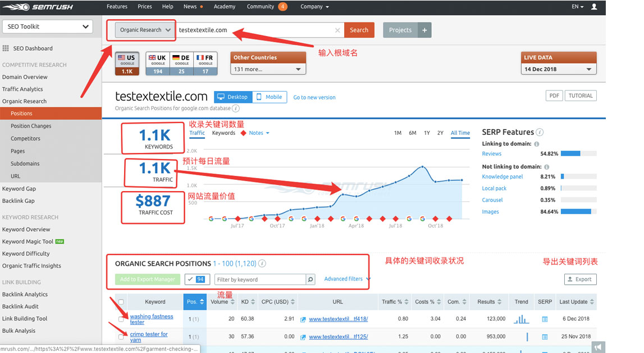Click the SEMrush logo
Image resolution: width=644 pixels, height=353 pixels.
point(38,7)
